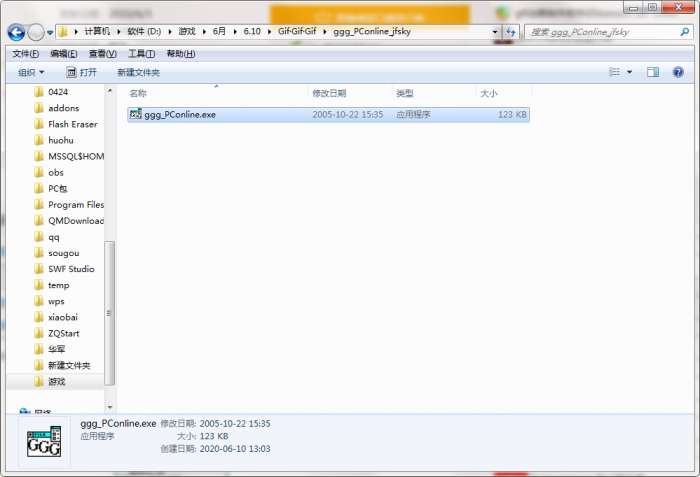Viewport: 700px width, 477px height.
Task: Refresh the folder with the refresh icon
Action: coord(511,32)
